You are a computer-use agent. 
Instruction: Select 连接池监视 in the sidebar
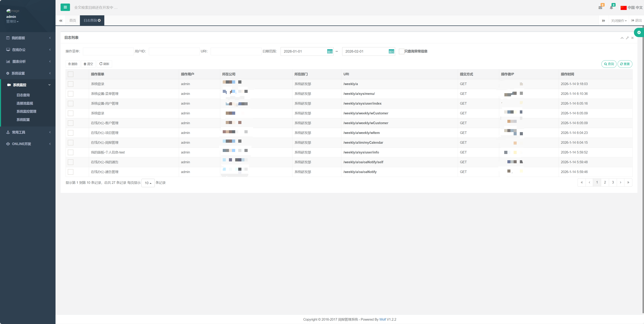pyautogui.click(x=25, y=103)
